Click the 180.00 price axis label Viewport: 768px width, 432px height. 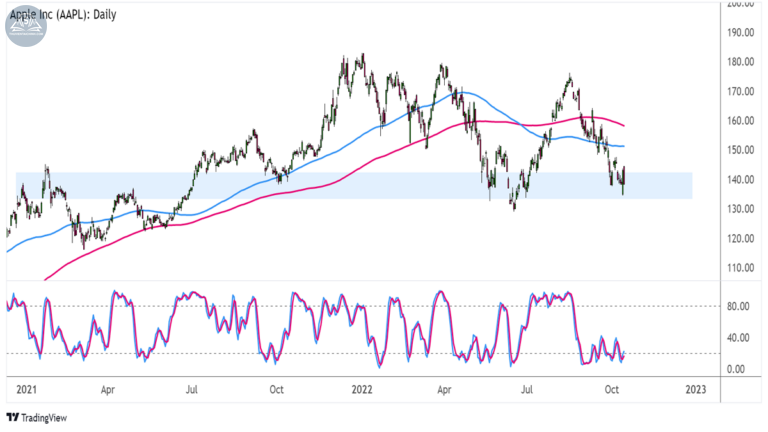pos(740,62)
